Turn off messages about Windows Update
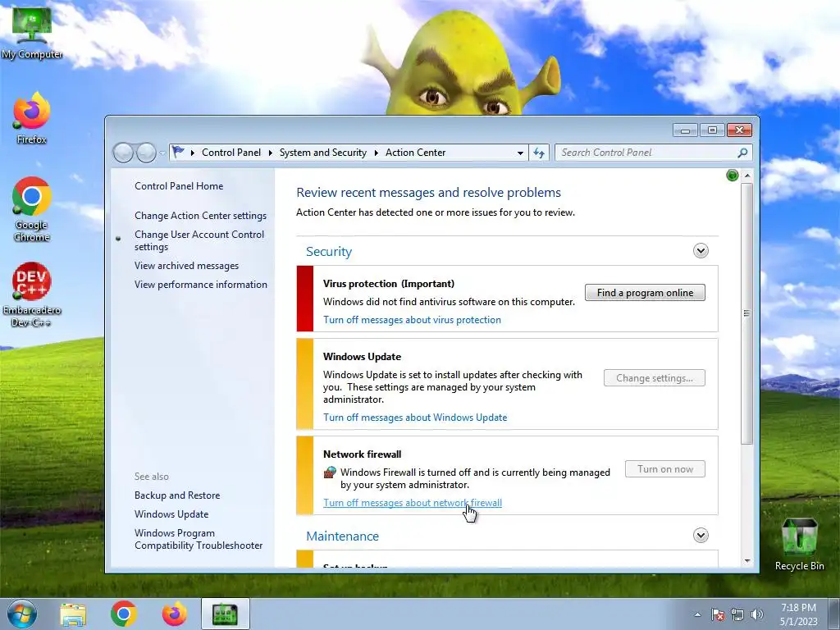 click(x=415, y=418)
